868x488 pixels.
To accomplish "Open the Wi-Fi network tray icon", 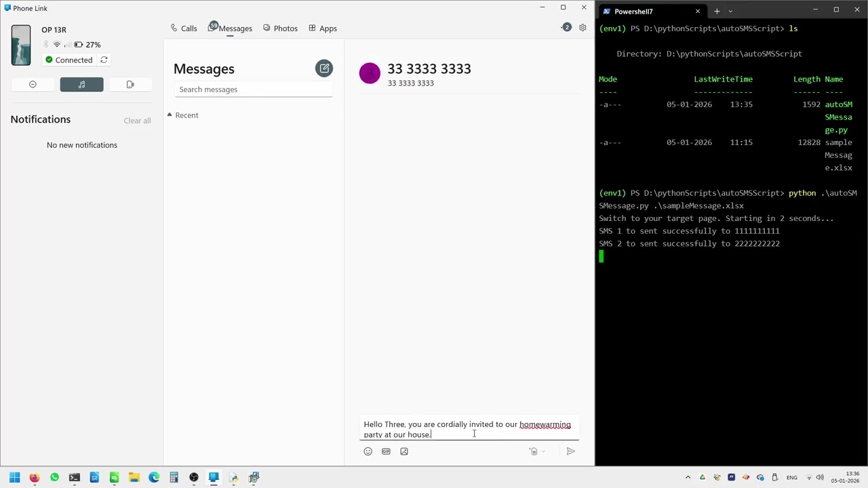I will (x=808, y=478).
